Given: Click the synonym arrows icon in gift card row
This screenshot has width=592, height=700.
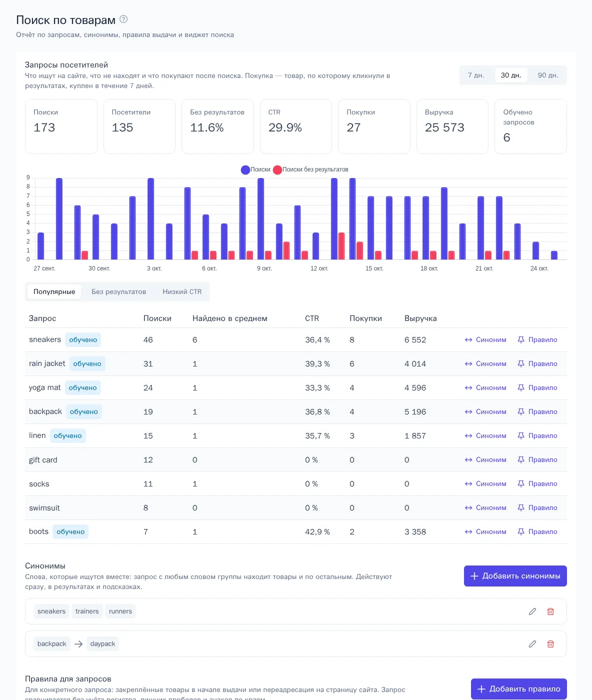Looking at the screenshot, I should pyautogui.click(x=468, y=460).
